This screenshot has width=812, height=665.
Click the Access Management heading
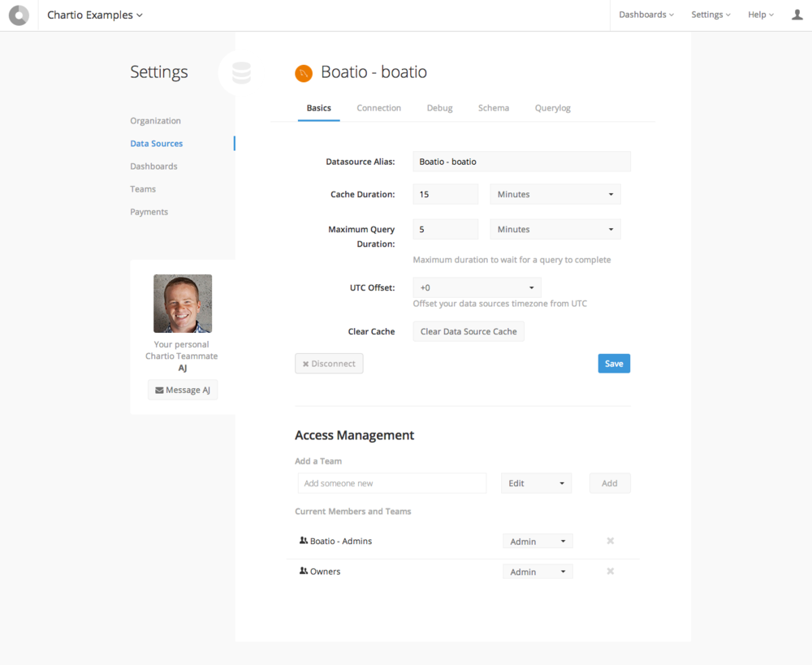coord(354,435)
